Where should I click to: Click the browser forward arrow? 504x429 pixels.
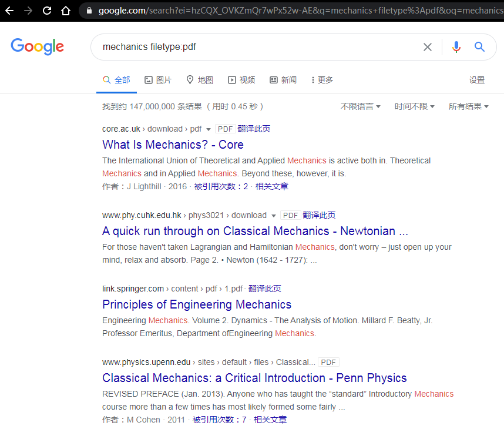point(28,11)
